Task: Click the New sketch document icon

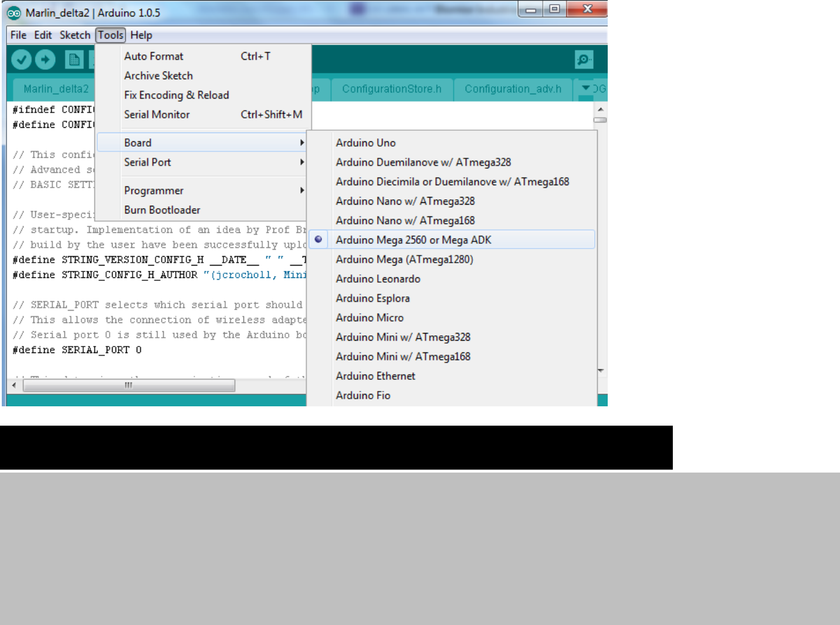Action: tap(74, 60)
